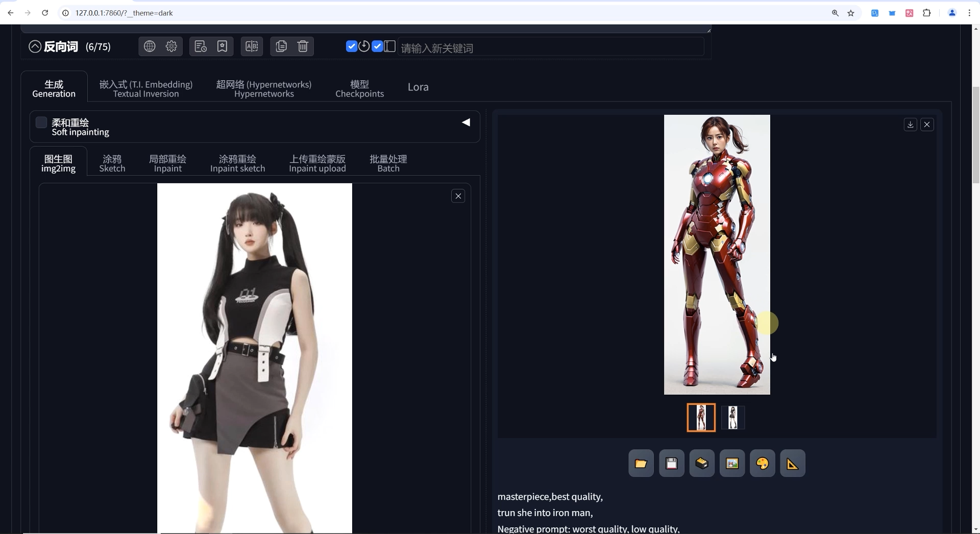
Task: Toggle the first blue checkbox beside the clock icon
Action: pos(351,46)
